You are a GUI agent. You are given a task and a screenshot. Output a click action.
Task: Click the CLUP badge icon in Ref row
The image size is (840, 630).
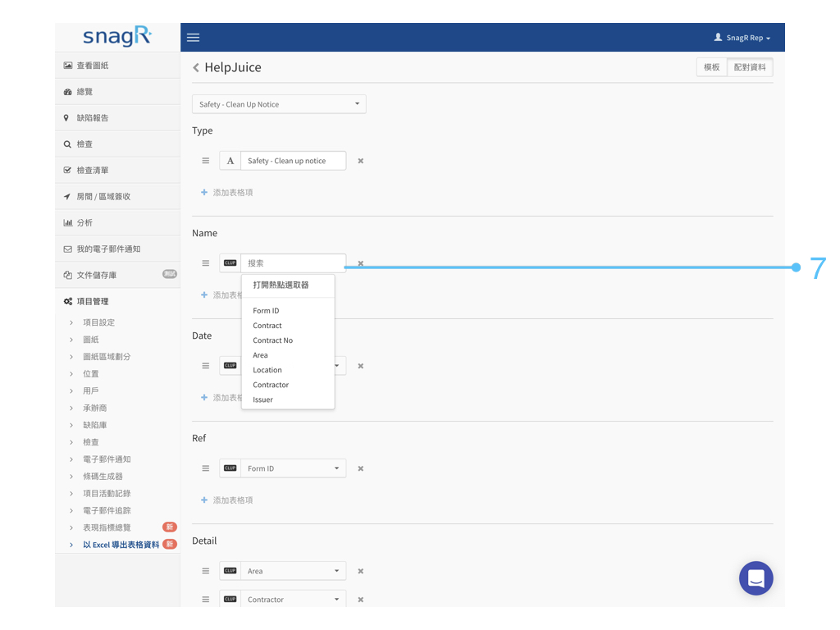coord(231,468)
